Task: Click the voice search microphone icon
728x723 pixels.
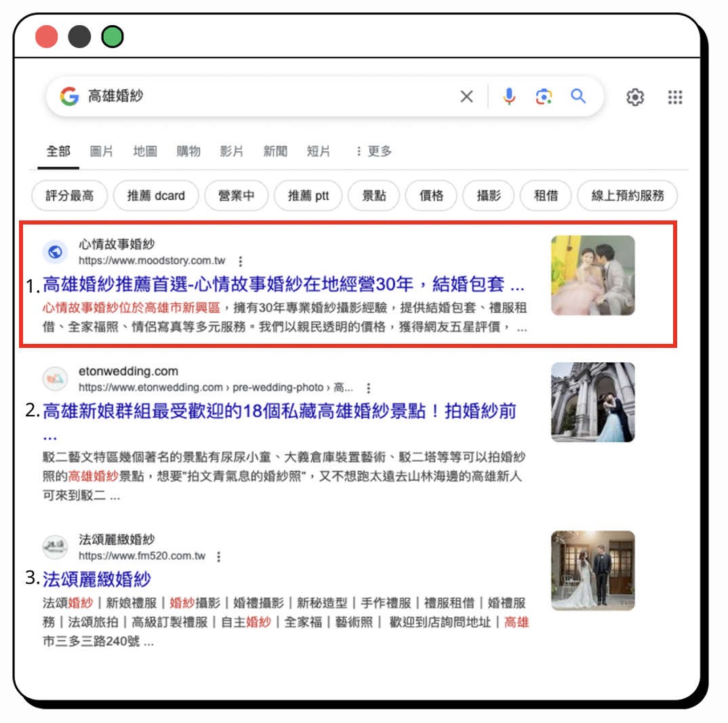Action: click(x=509, y=97)
